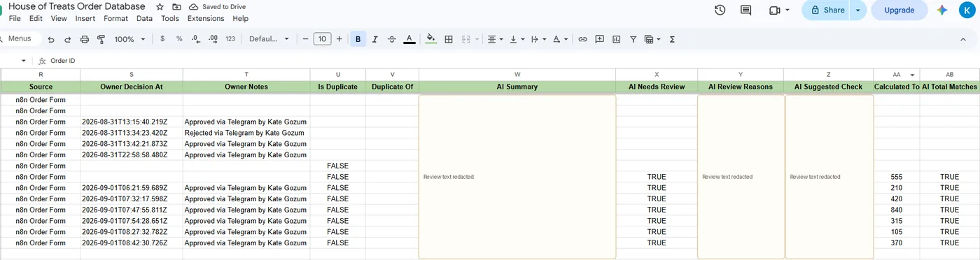Format selection as percent

click(x=179, y=39)
